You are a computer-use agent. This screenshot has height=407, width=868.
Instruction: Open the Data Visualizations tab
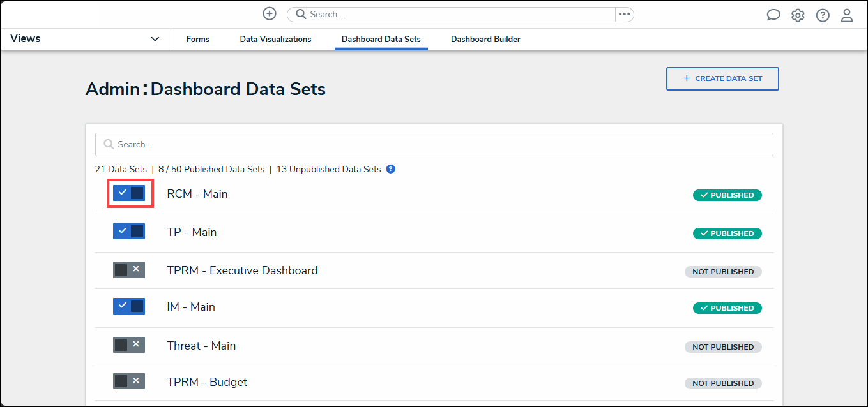[275, 40]
